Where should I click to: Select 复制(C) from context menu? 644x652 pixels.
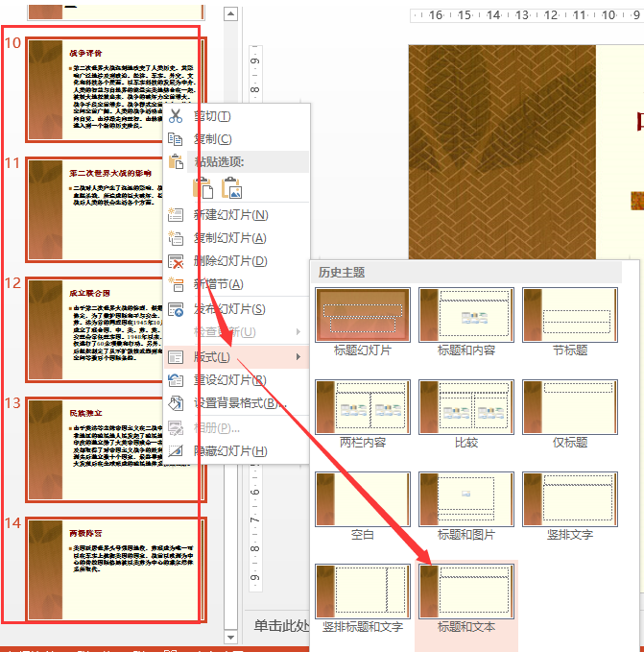click(213, 139)
